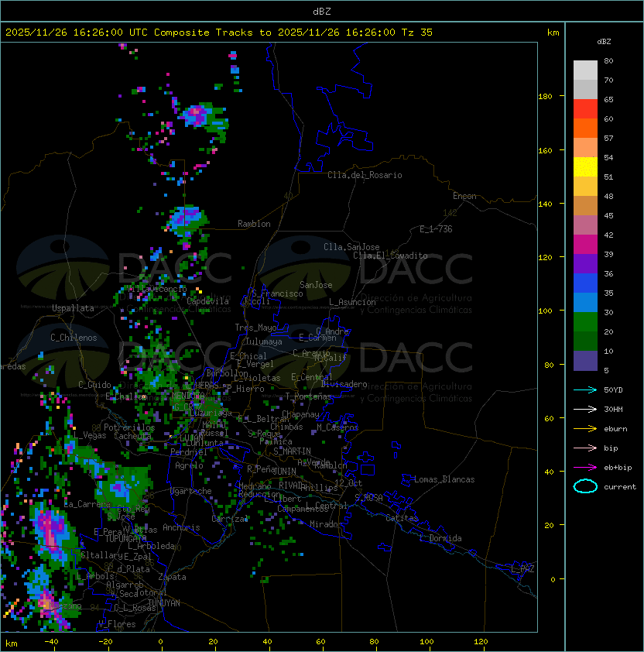This screenshot has width=644, height=652.
Task: Click the Encon place label
Action: click(464, 196)
